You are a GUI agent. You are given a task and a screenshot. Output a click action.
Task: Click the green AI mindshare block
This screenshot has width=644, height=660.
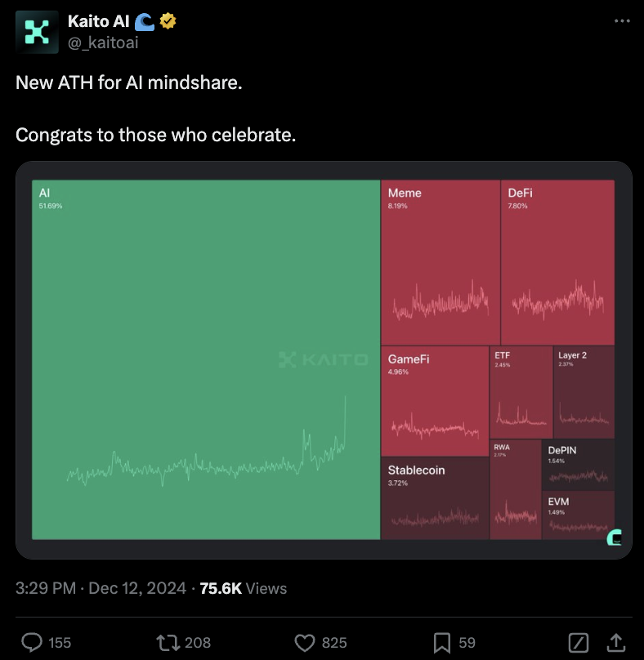206,359
